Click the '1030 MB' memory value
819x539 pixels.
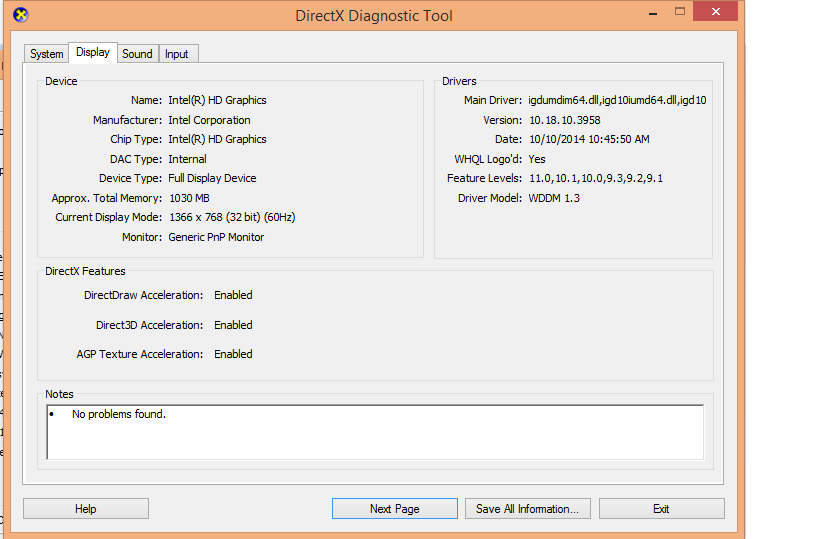(189, 198)
